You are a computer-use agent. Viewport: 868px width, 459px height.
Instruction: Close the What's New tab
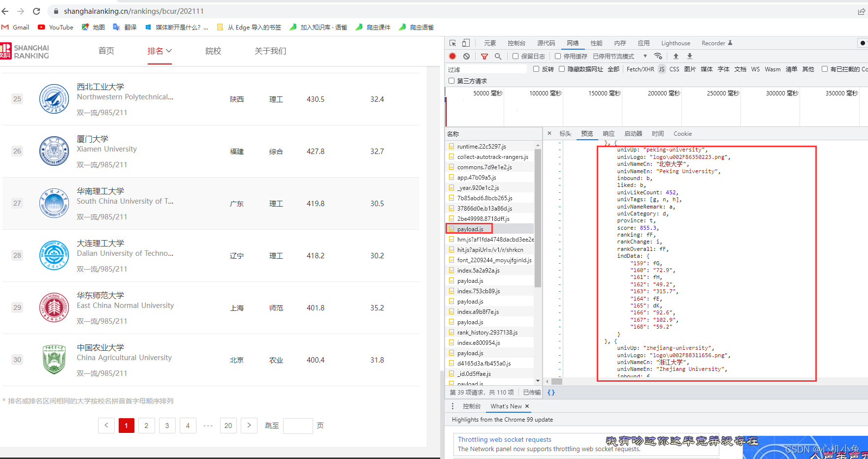[x=527, y=406]
